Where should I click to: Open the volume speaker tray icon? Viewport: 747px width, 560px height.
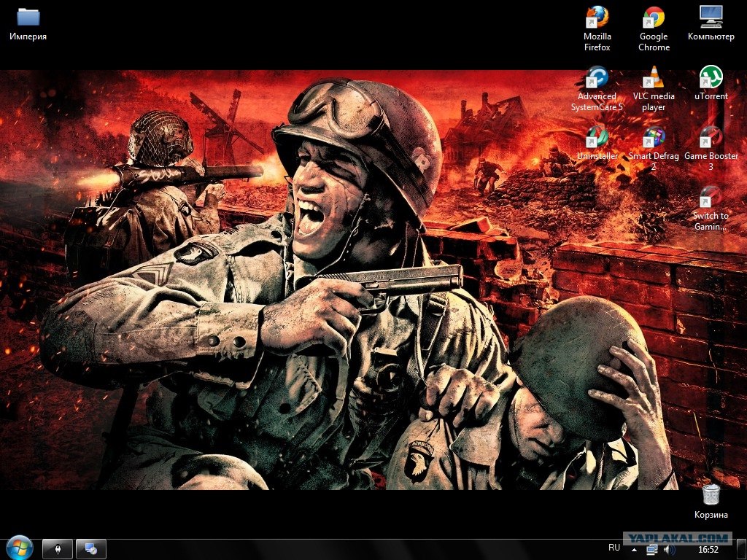click(670, 550)
